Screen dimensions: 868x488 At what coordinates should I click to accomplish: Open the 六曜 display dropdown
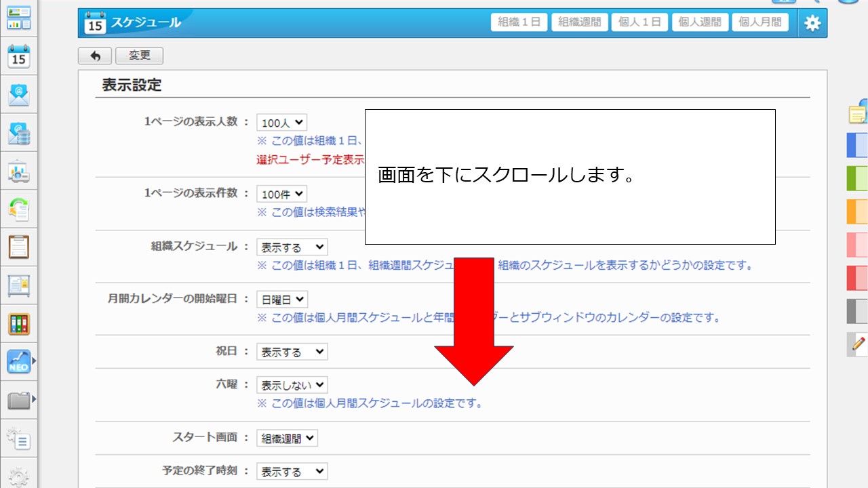(292, 385)
